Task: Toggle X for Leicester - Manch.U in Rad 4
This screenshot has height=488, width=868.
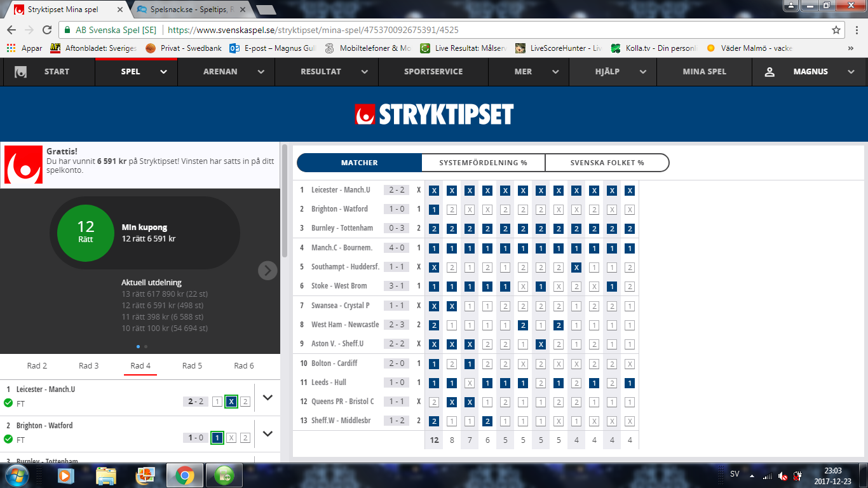Action: pos(231,402)
